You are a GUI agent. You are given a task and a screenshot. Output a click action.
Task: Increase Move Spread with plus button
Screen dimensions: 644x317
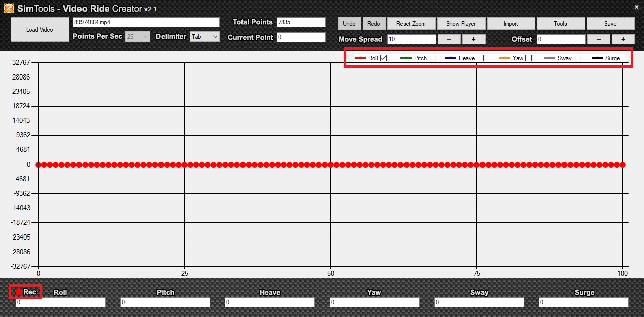[x=473, y=39]
